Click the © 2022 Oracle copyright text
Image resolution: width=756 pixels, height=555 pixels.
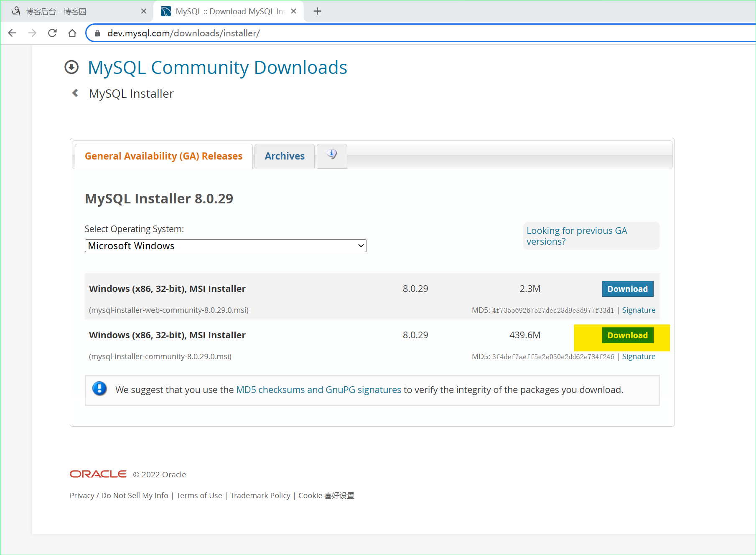point(160,475)
